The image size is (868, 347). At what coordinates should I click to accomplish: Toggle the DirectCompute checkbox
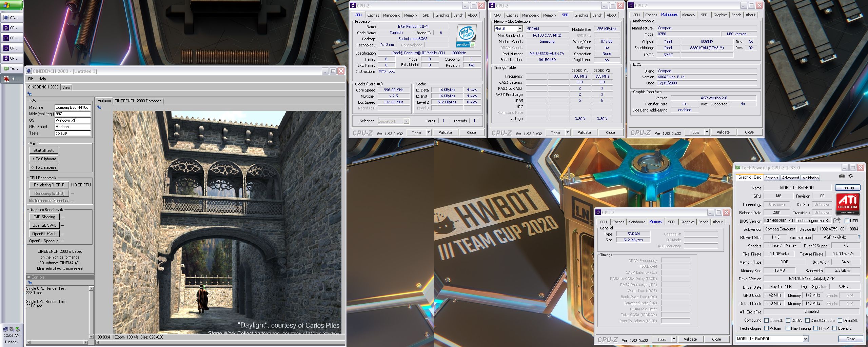[807, 321]
